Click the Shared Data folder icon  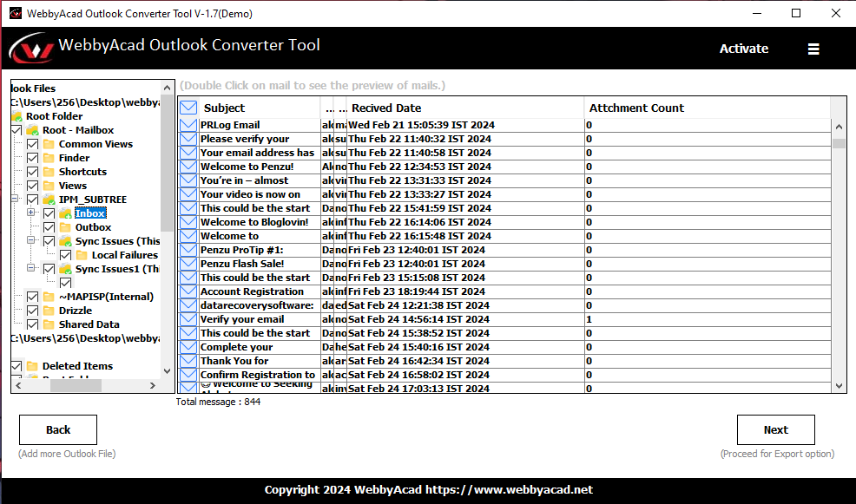pos(49,324)
